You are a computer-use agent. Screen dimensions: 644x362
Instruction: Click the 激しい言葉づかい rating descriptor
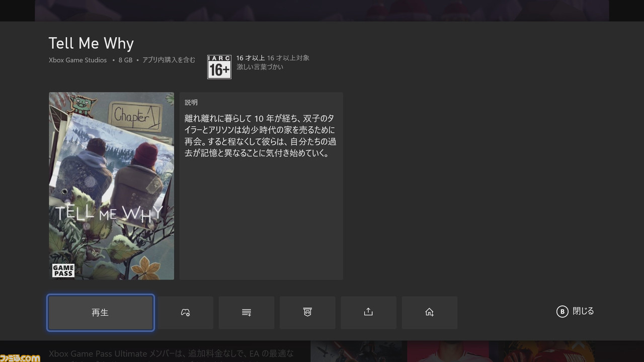tap(260, 67)
